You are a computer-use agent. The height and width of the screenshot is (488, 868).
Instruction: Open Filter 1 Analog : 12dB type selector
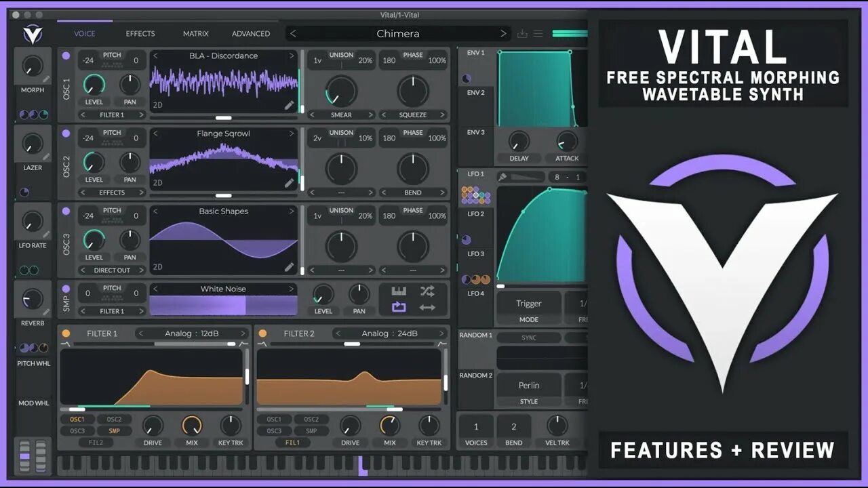click(192, 333)
